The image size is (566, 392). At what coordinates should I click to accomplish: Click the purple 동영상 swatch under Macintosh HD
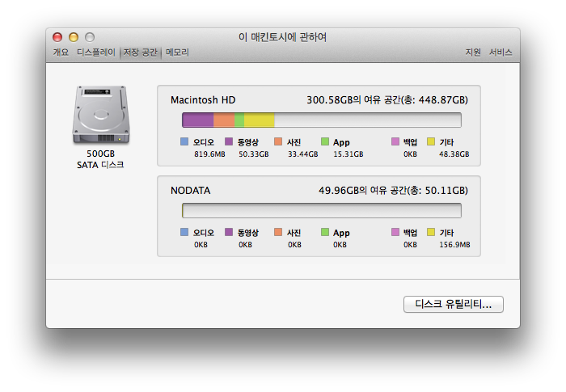coord(229,141)
